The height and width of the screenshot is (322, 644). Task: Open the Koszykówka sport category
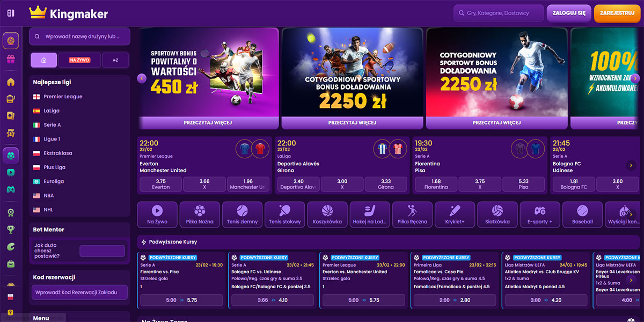pyautogui.click(x=327, y=214)
